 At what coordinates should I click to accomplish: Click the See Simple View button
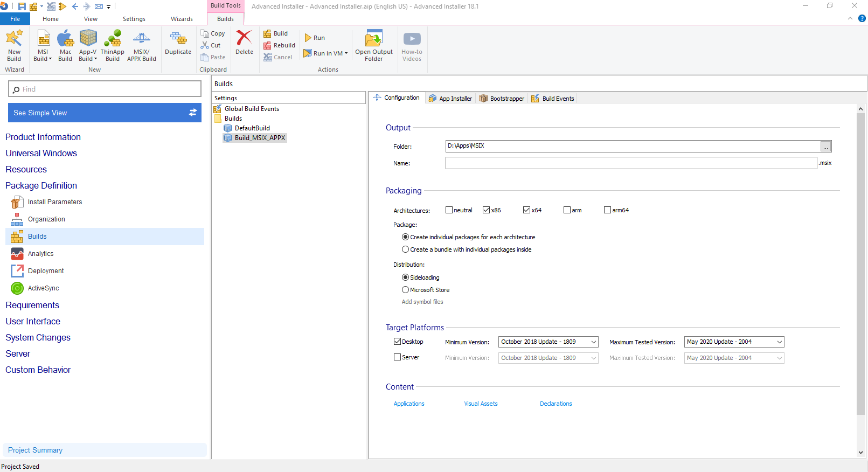[x=105, y=113]
